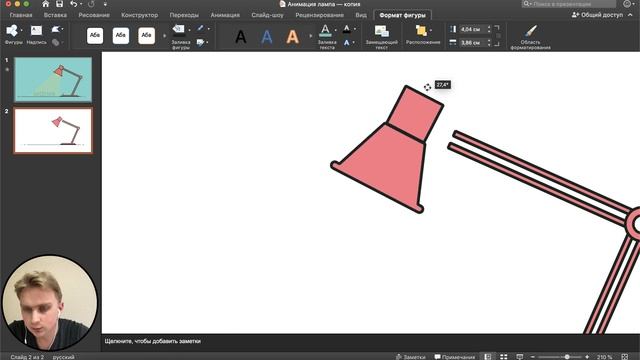Image resolution: width=640 pixels, height=360 pixels.
Task: Insert a text box with Надпись
Action: (x=36, y=34)
